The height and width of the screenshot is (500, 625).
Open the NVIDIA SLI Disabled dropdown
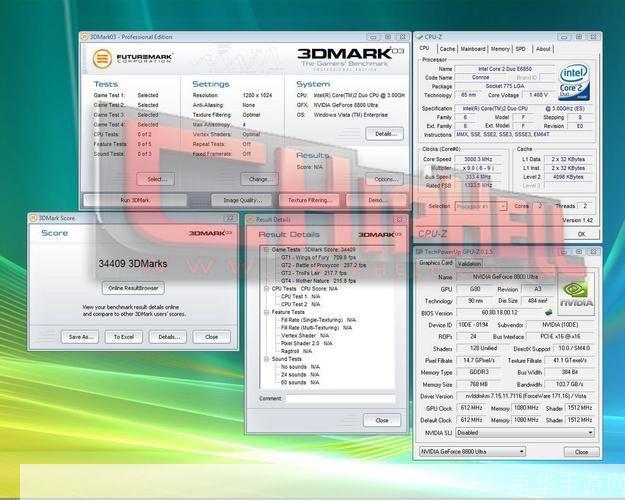coord(525,433)
